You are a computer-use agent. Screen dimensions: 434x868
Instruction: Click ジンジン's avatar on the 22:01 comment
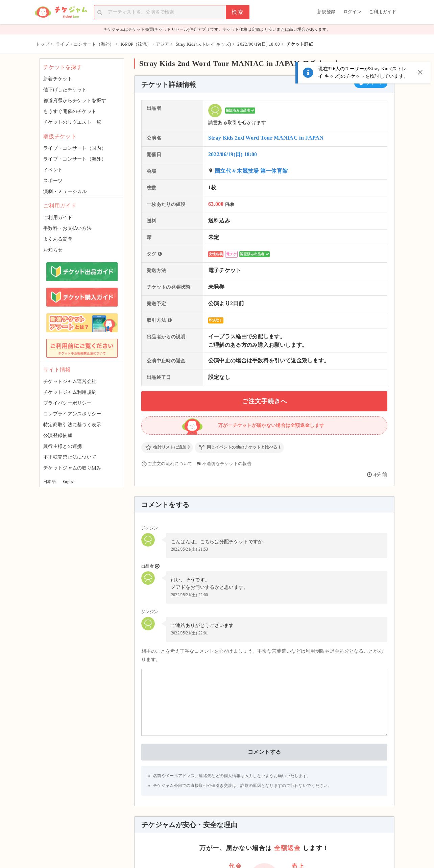(x=148, y=624)
